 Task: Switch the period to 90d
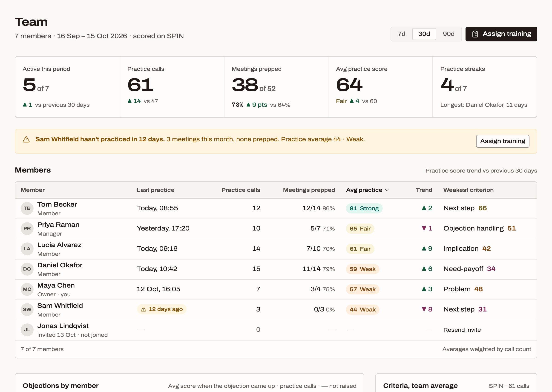click(x=448, y=34)
